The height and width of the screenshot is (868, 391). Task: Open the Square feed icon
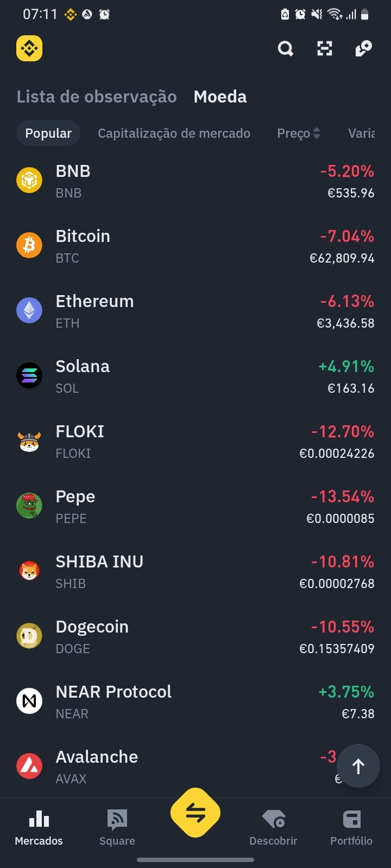pos(117,819)
